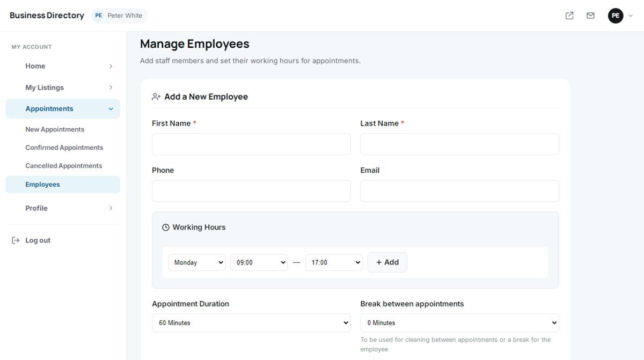Open the Home sidebar item
The image size is (644, 360).
(63, 66)
